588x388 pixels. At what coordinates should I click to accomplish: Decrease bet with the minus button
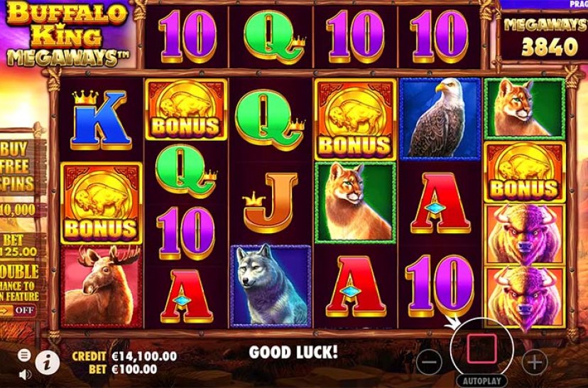[429, 362]
